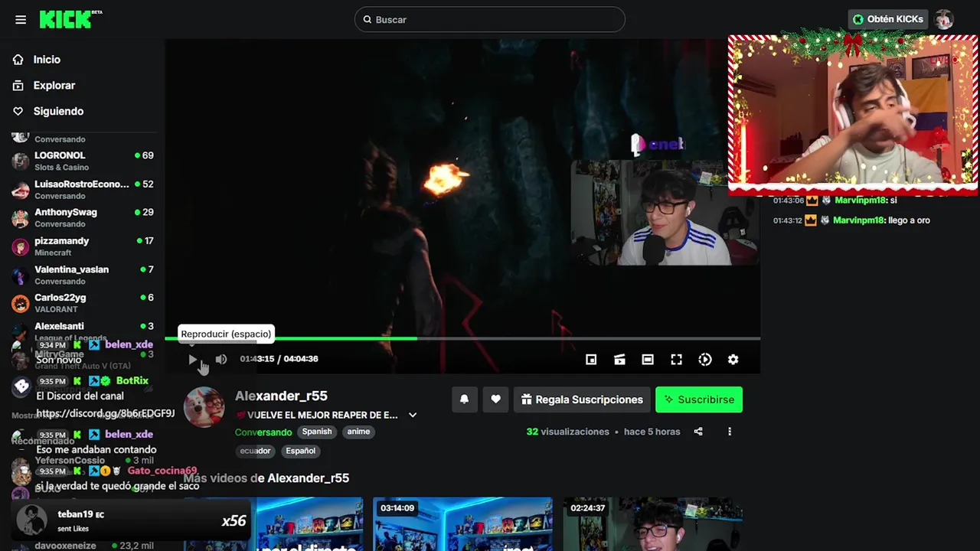Open the user profile avatar menu
This screenshot has height=551, width=980.
(x=944, y=19)
